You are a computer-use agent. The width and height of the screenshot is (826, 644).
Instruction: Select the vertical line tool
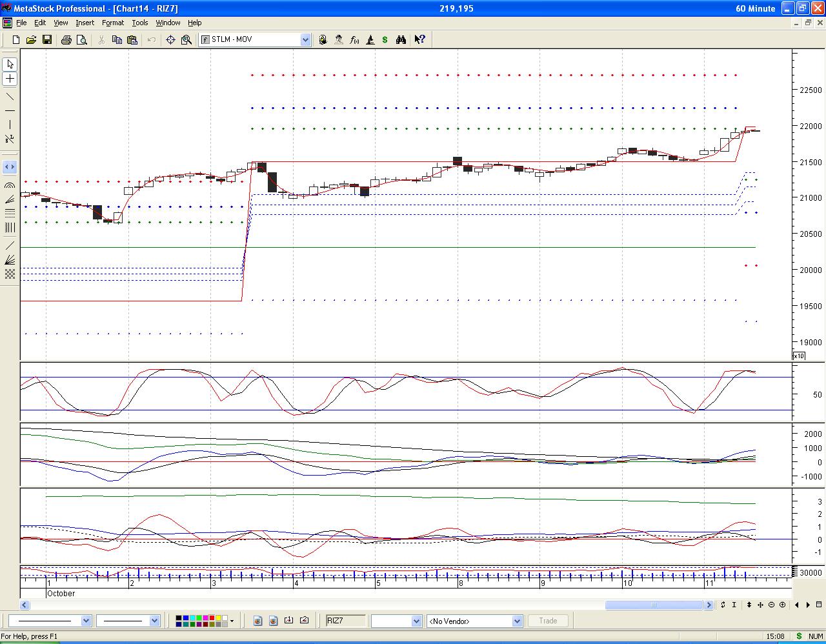click(10, 125)
